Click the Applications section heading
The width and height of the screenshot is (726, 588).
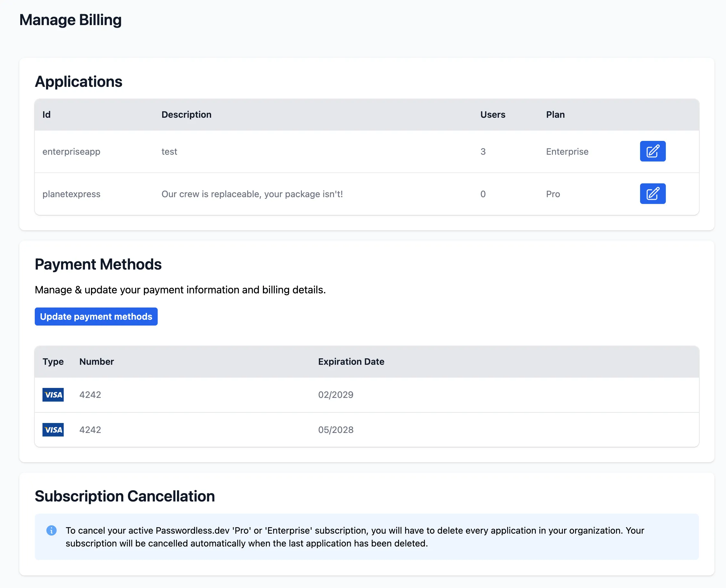(78, 81)
